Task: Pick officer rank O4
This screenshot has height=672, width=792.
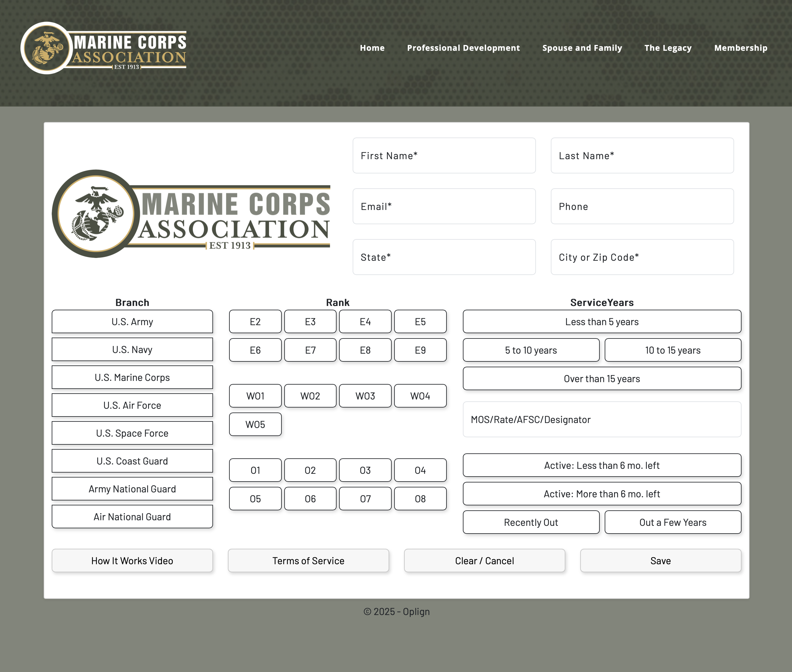Action: [x=420, y=470]
